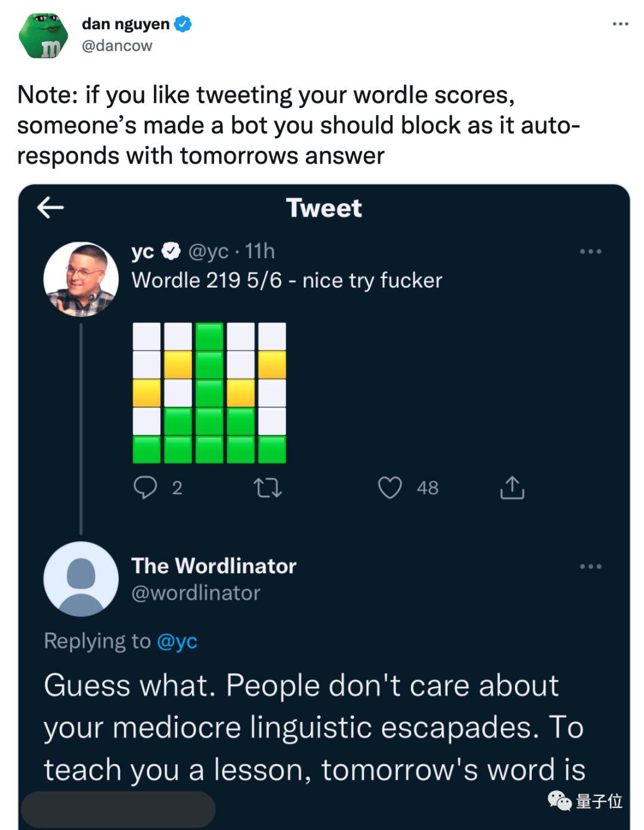Reply to yc's Wordle tweet
This screenshot has width=644, height=830.
(145, 487)
